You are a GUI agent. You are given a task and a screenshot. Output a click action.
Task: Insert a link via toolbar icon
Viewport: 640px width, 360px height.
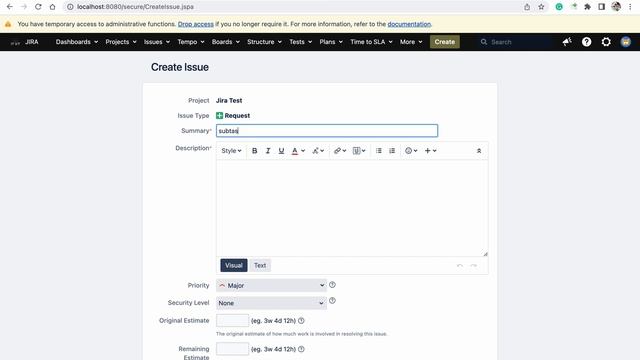pos(340,151)
